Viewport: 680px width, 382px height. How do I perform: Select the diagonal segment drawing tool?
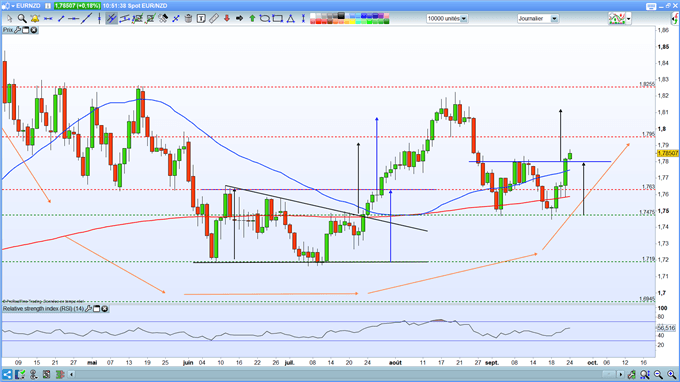click(61, 19)
